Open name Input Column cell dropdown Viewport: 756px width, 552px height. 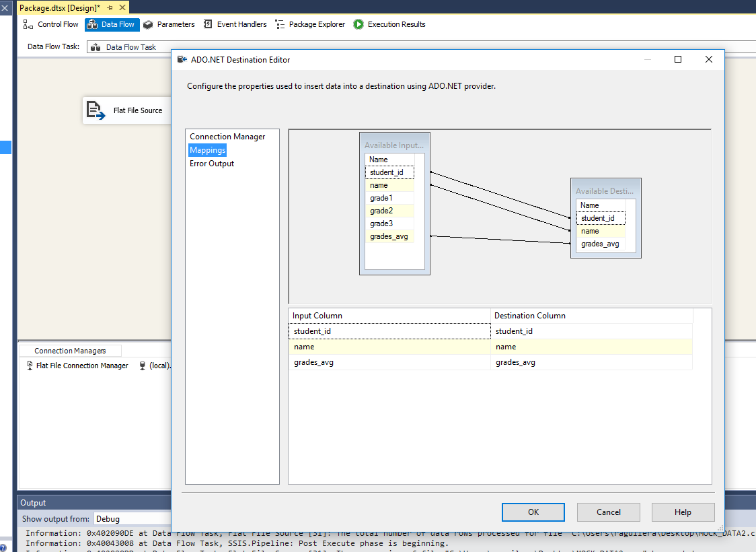tap(389, 347)
